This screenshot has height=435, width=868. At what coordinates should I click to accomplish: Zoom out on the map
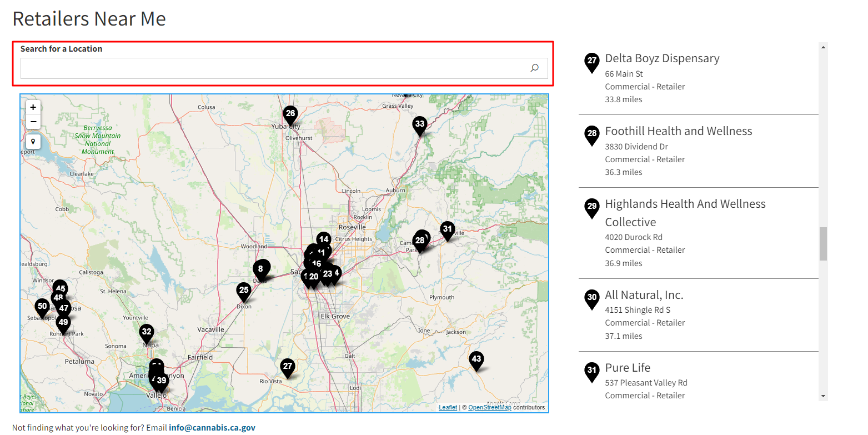[x=33, y=122]
